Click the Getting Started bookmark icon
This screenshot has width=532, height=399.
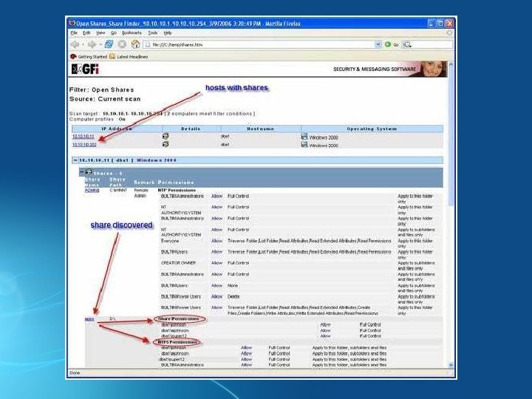click(x=73, y=57)
